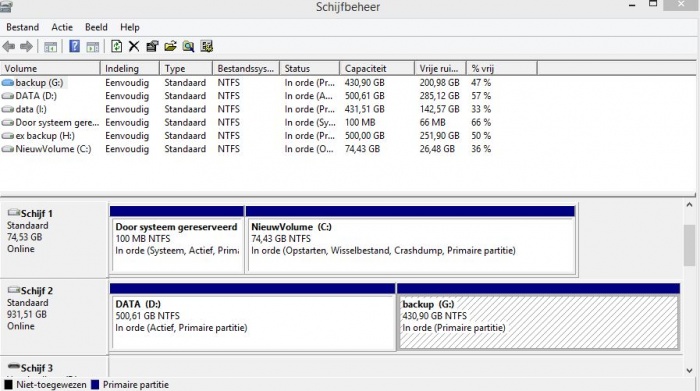Click the Schijf 3 disk icon
The height and width of the screenshot is (391, 700).
tap(14, 367)
